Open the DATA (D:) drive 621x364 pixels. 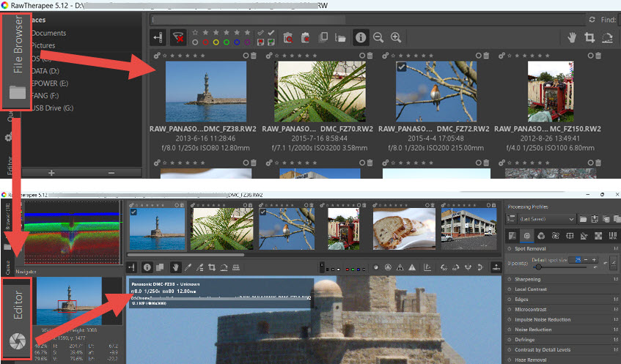pos(45,71)
